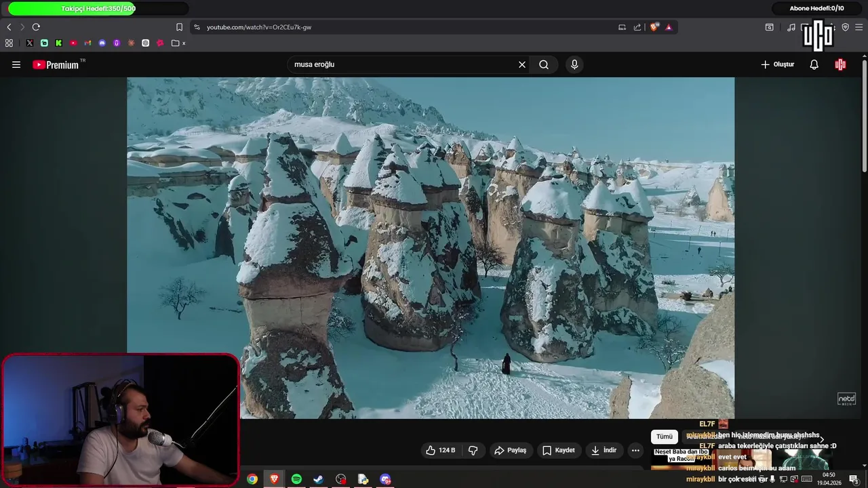Open the Oluştur create button
Screen dimensions: 868x488
(777, 64)
